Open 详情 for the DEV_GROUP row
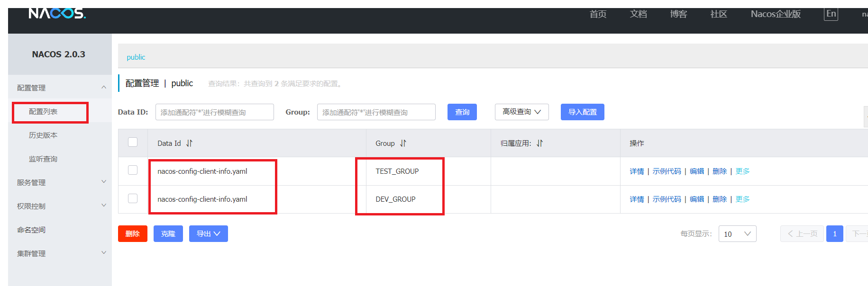868x286 pixels. (x=637, y=199)
